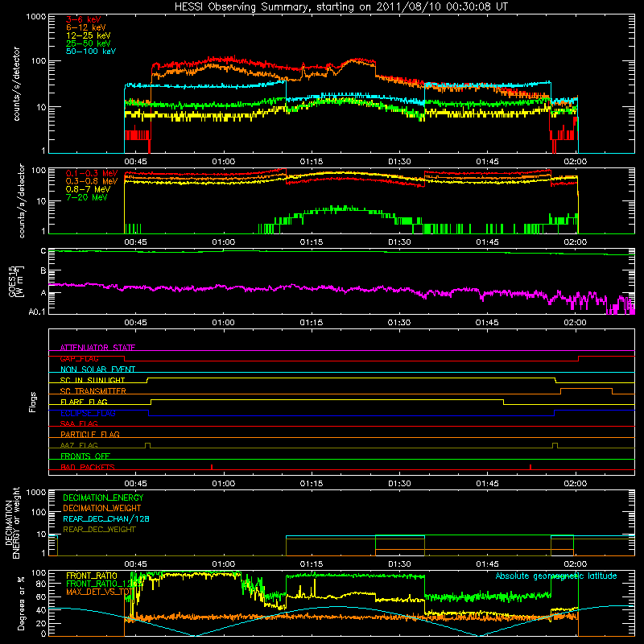Viewport: 644px width, 644px height.
Task: Click the '0.3-0.8 MeV' legend entry
Action: click(92, 181)
